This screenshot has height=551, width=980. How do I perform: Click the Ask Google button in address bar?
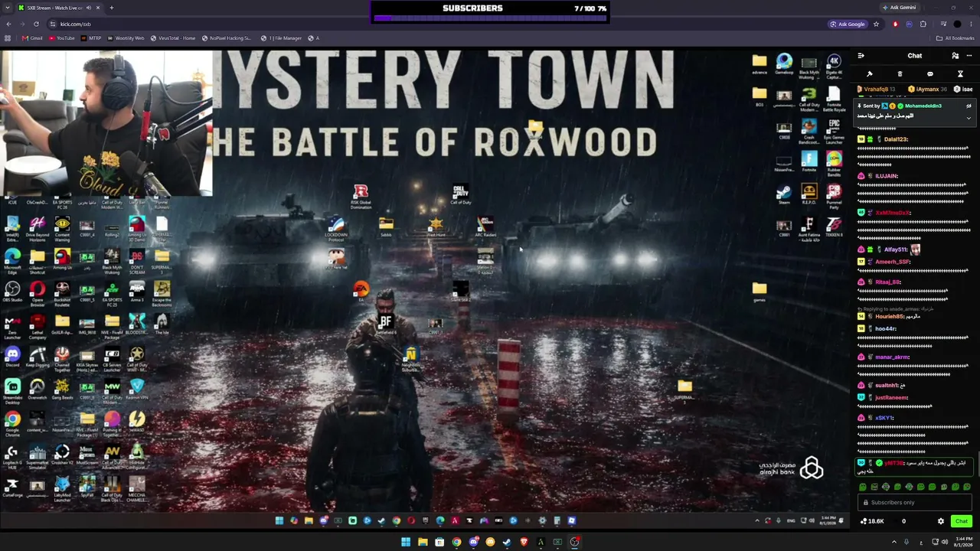[x=848, y=24]
